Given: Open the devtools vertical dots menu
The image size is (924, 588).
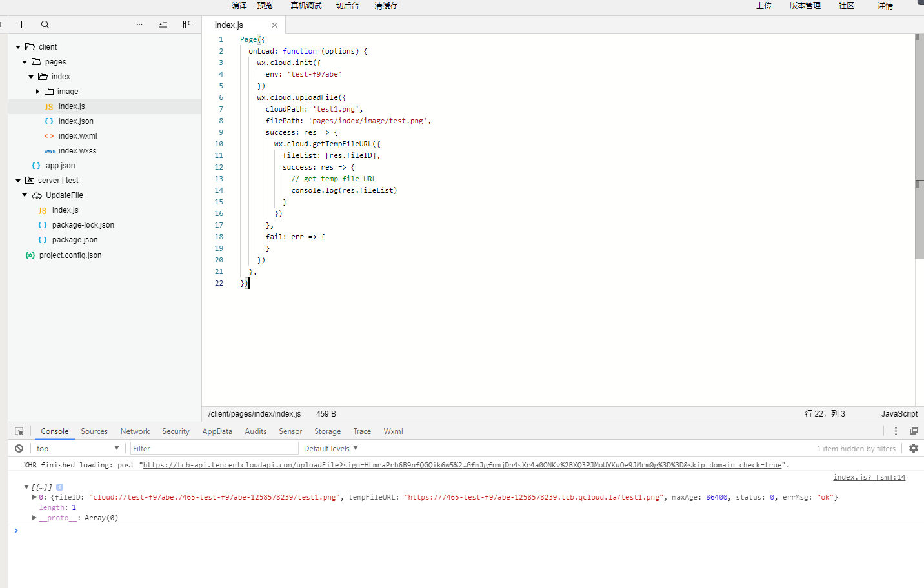Looking at the screenshot, I should click(x=896, y=431).
